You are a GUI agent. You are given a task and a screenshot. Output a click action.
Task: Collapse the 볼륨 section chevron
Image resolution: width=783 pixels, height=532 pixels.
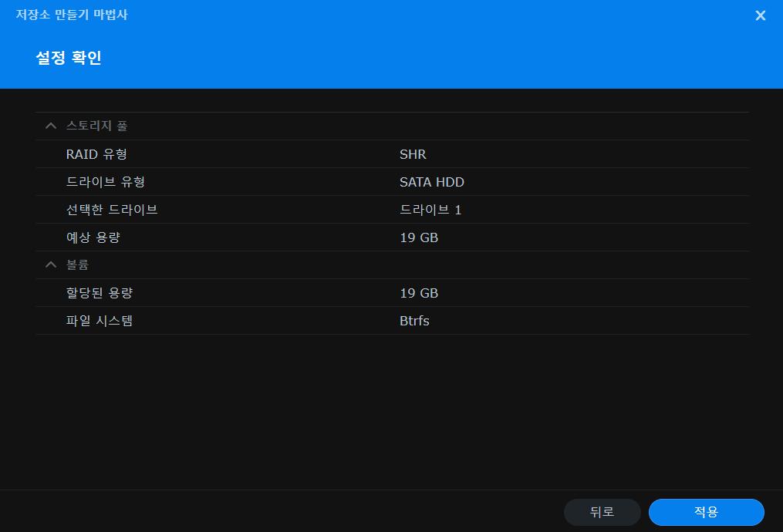click(51, 264)
